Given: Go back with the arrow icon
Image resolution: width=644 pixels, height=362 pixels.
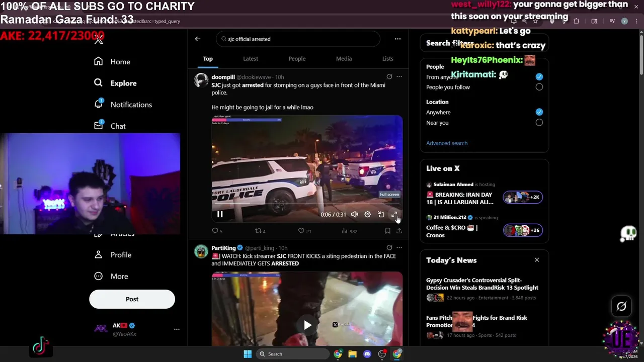Looking at the screenshot, I should pos(198,39).
